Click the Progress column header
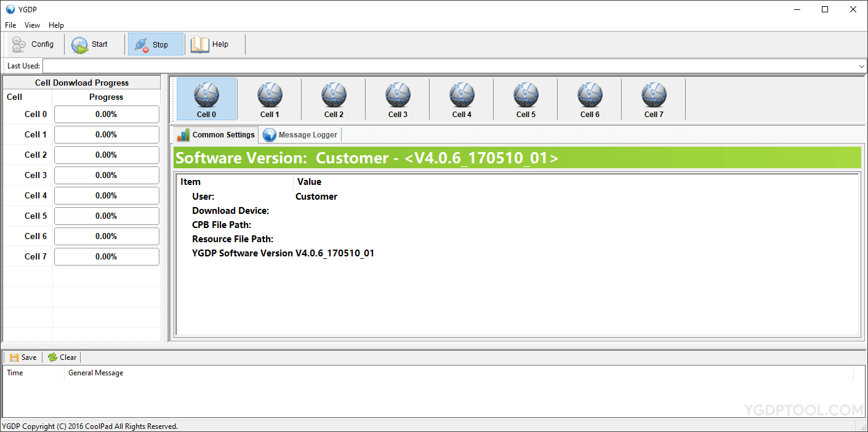The width and height of the screenshot is (868, 432). pos(106,97)
